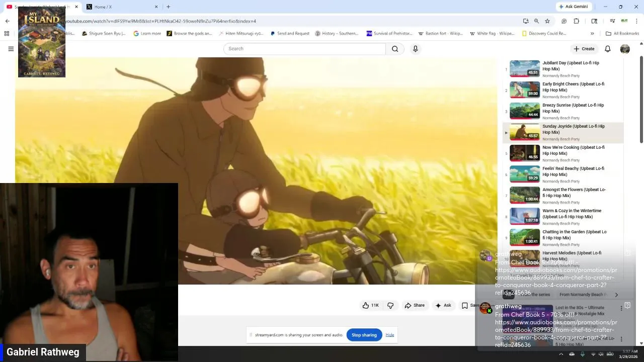Open YouTube notifications bell
The height and width of the screenshot is (362, 644).
607,49
